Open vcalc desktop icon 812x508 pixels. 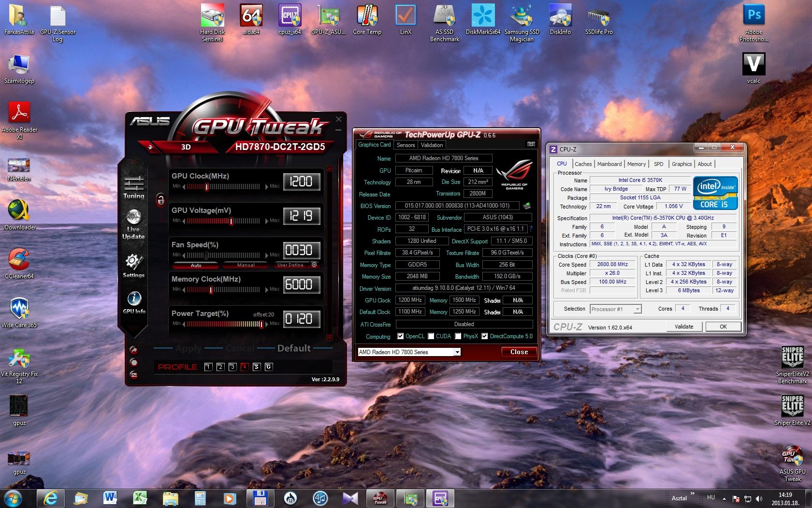[754, 68]
